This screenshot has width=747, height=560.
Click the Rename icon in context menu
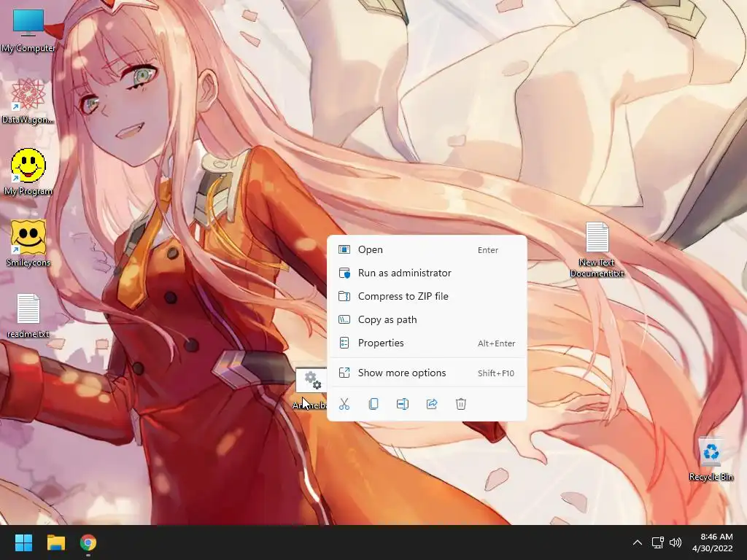(403, 404)
